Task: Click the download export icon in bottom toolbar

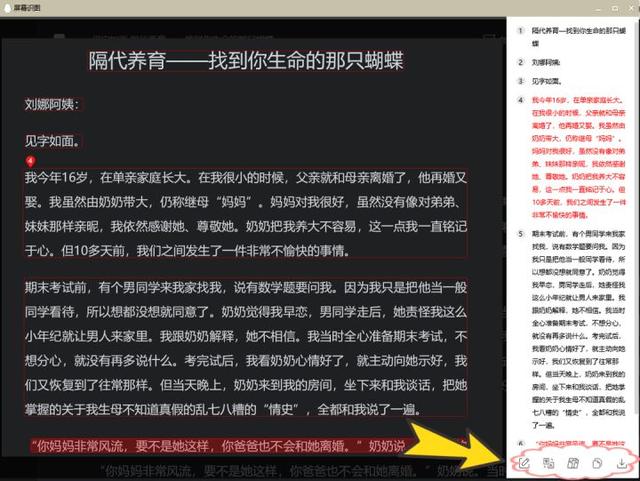Action: [622, 463]
